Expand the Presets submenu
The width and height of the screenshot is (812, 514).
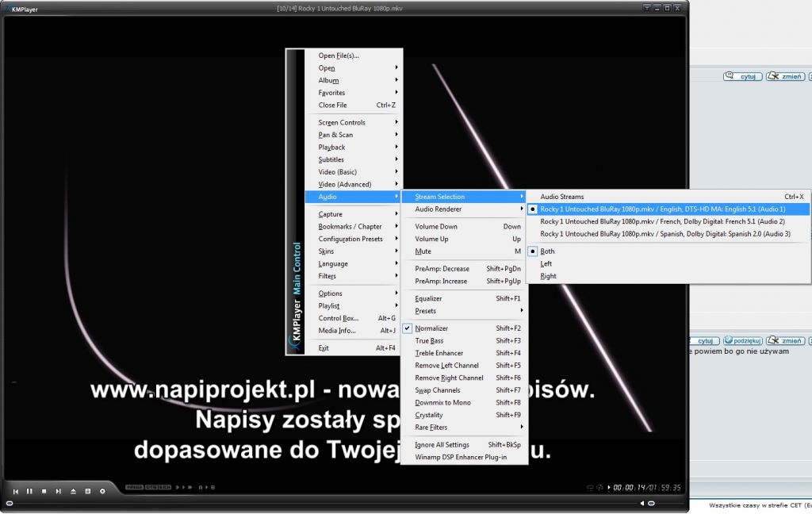tap(464, 311)
